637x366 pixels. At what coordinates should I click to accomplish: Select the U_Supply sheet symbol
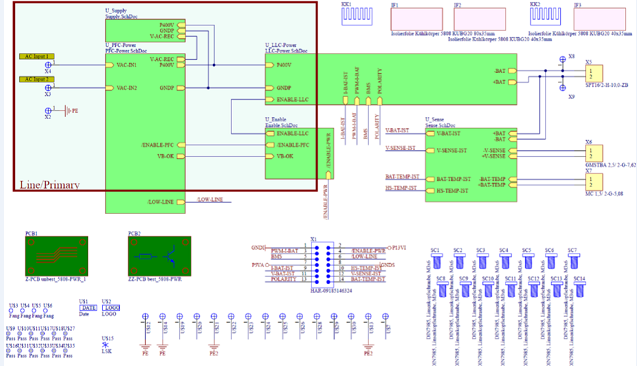click(145, 30)
